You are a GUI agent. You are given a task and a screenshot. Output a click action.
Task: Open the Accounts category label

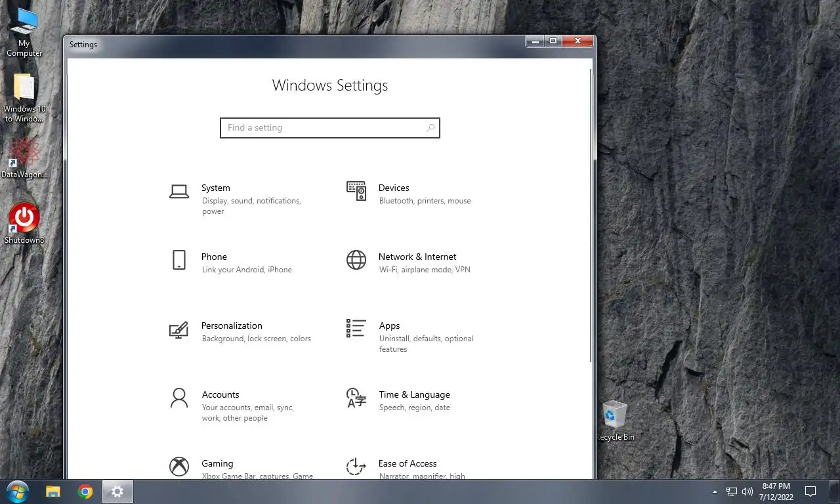click(x=220, y=394)
